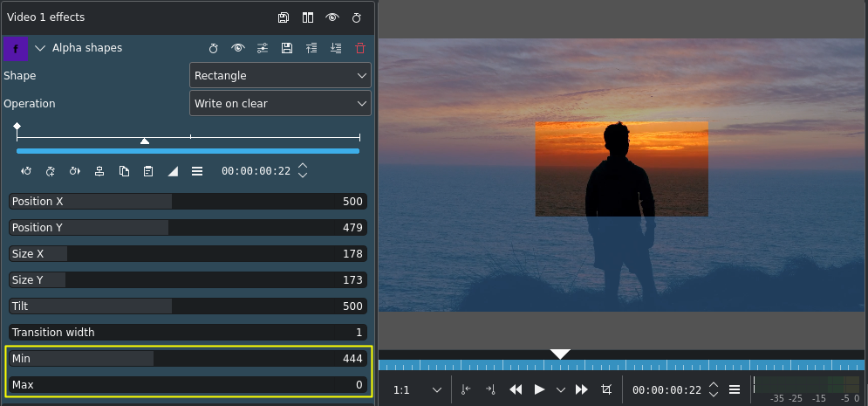
Task: Step the monitor timecode up
Action: 714,386
